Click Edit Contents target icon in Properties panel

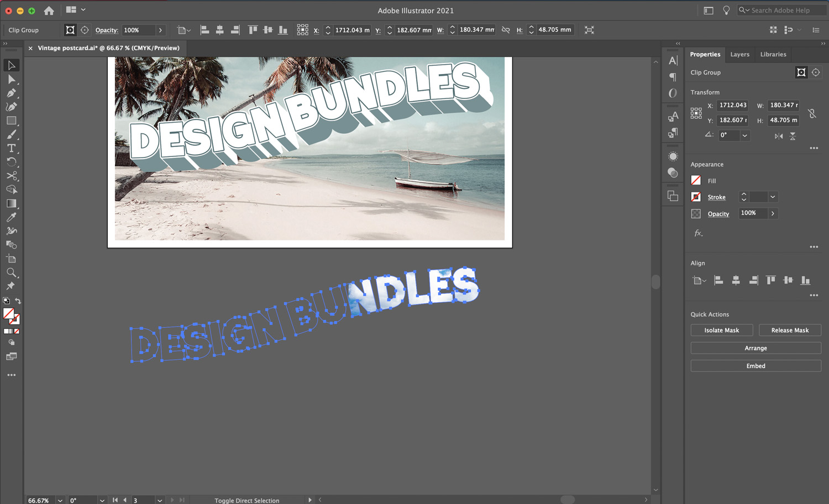click(816, 72)
